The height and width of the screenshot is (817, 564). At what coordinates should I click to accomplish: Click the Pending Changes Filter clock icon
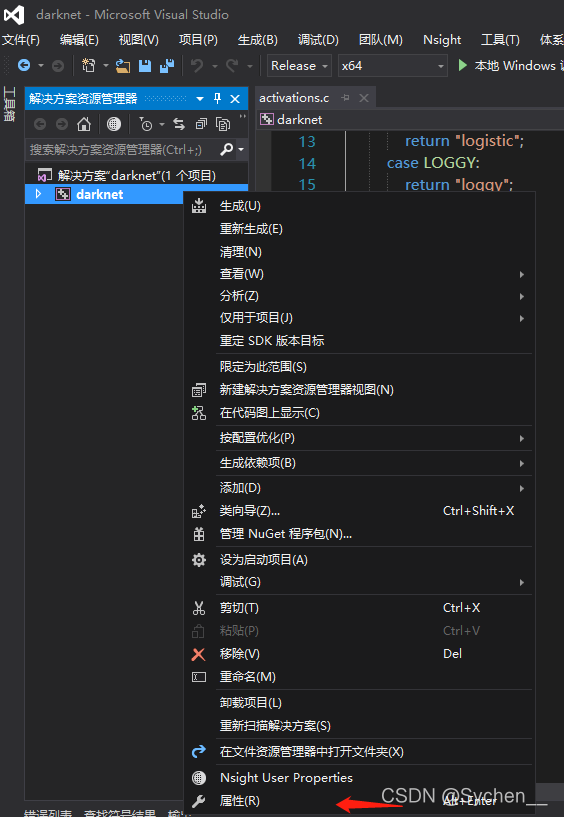[146, 124]
